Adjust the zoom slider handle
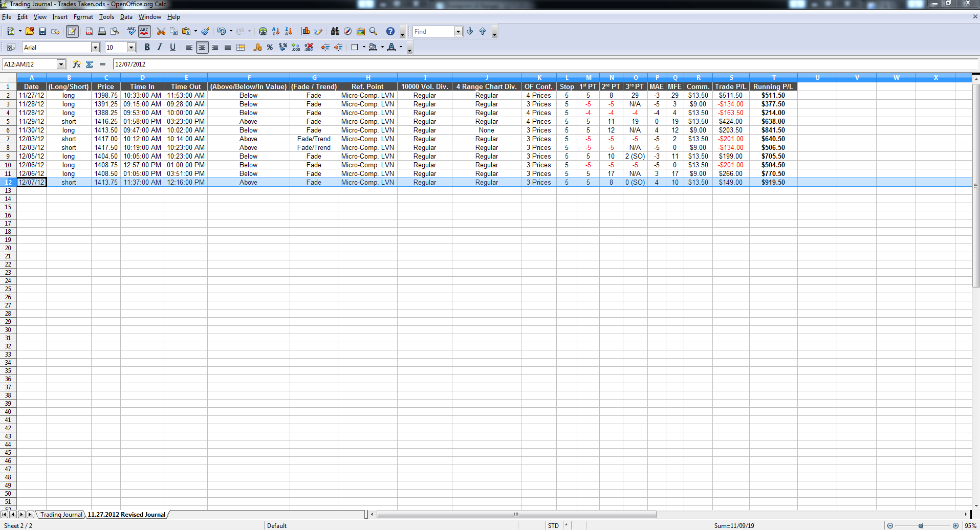 point(921,525)
